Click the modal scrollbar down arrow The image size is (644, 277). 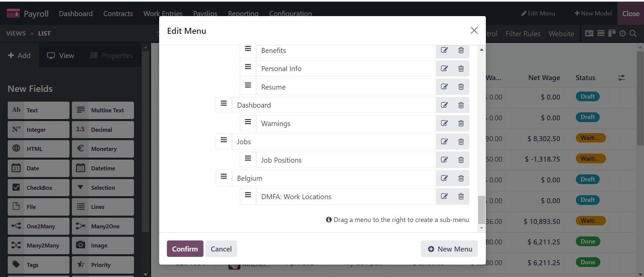click(x=481, y=228)
